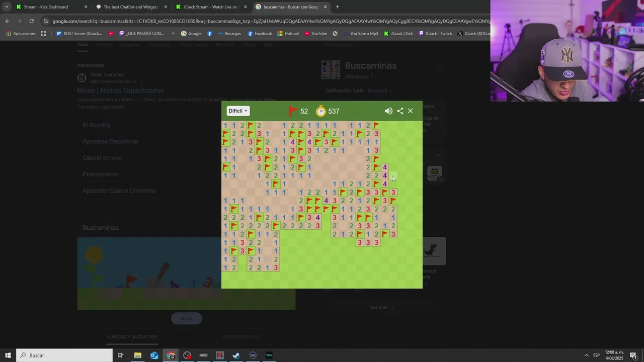The height and width of the screenshot is (362, 644).
Task: Open the Windows notification center
Action: click(x=633, y=355)
